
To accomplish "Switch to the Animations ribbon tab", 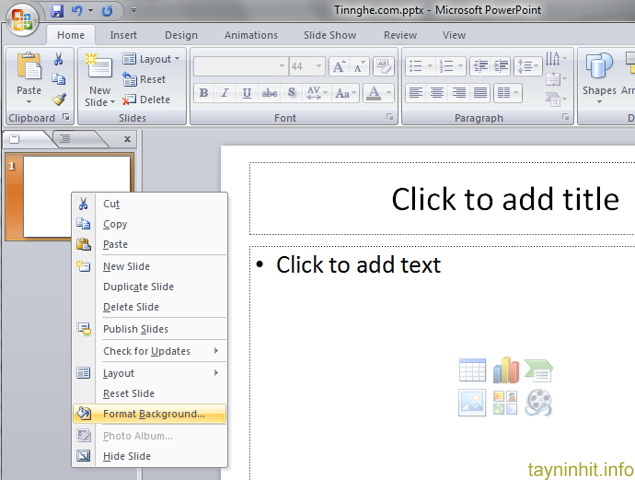I will [250, 35].
